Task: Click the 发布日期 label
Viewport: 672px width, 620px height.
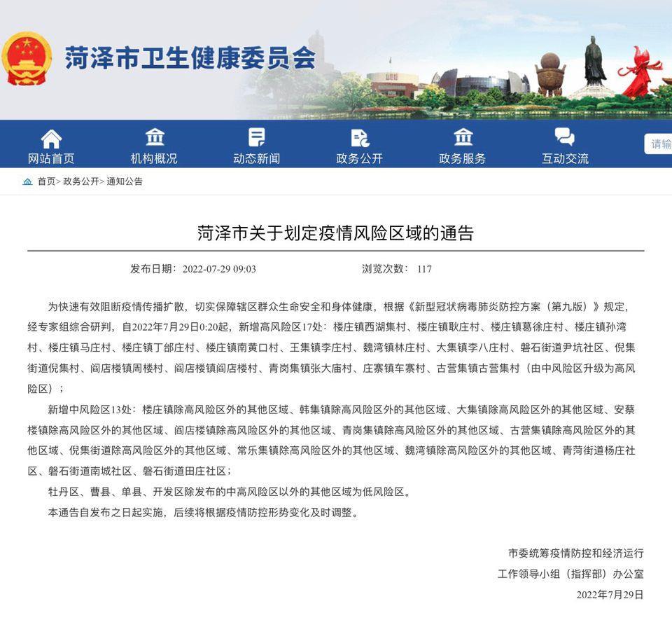Action: [152, 269]
